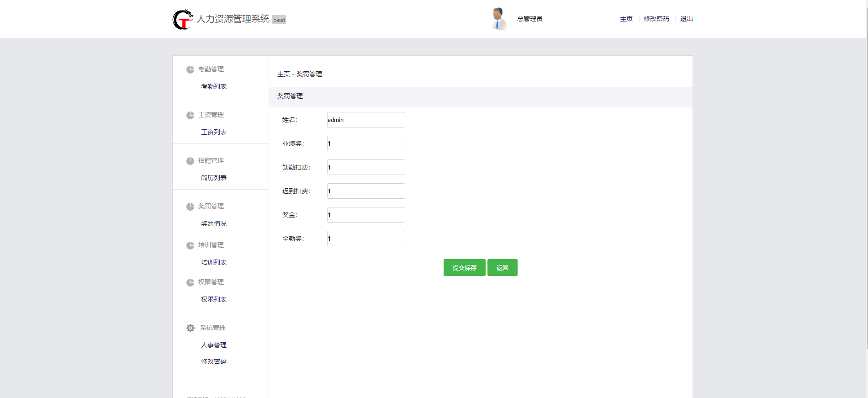Open 修改密码 link in top header
Screen dimensions: 868x398
point(656,19)
